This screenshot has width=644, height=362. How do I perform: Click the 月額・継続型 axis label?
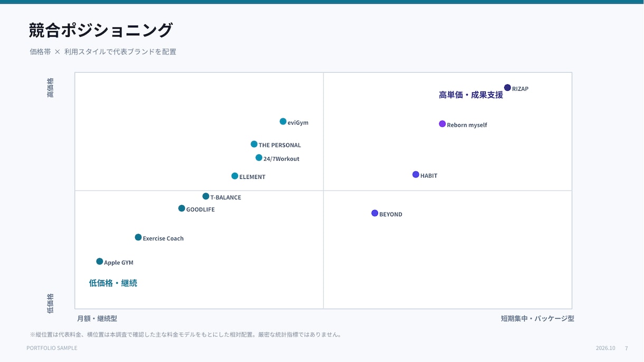coord(97,319)
